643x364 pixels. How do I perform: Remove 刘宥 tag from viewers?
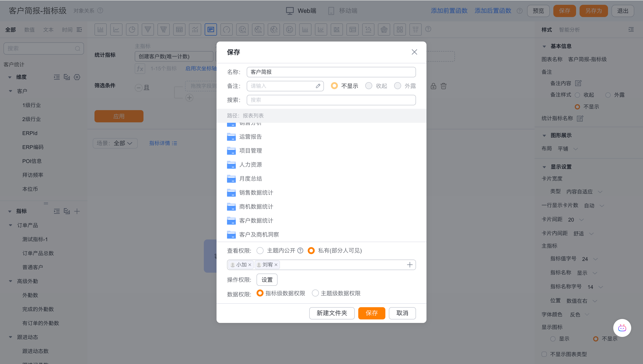[276, 265]
